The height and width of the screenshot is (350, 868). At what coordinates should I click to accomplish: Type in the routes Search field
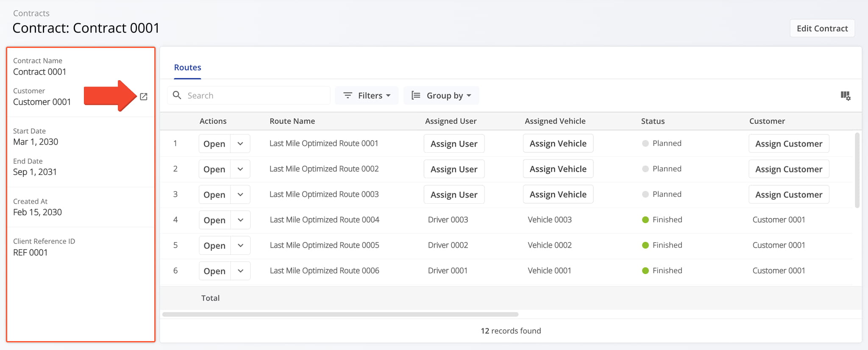click(254, 95)
